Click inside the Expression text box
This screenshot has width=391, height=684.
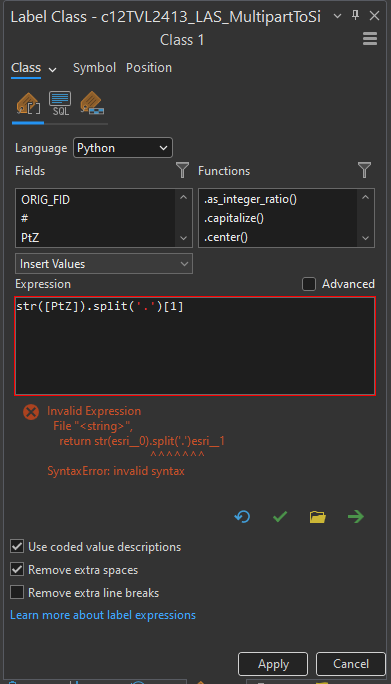tap(195, 346)
